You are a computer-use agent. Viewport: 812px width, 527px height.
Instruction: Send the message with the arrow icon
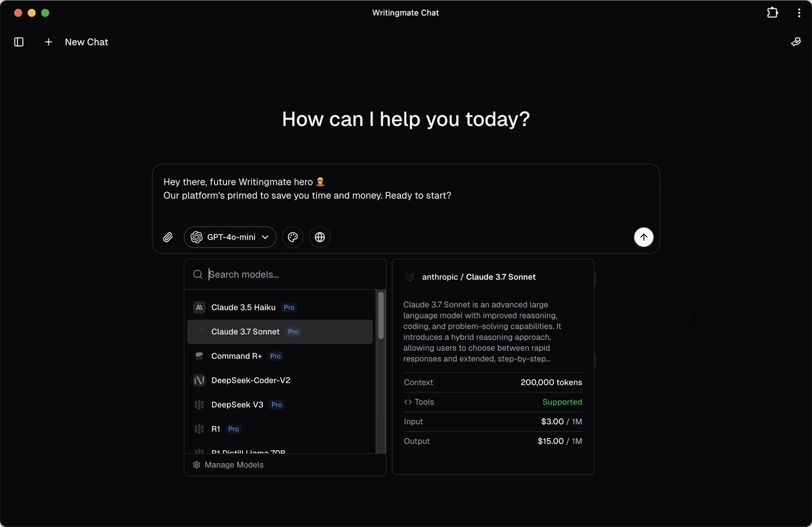(643, 237)
